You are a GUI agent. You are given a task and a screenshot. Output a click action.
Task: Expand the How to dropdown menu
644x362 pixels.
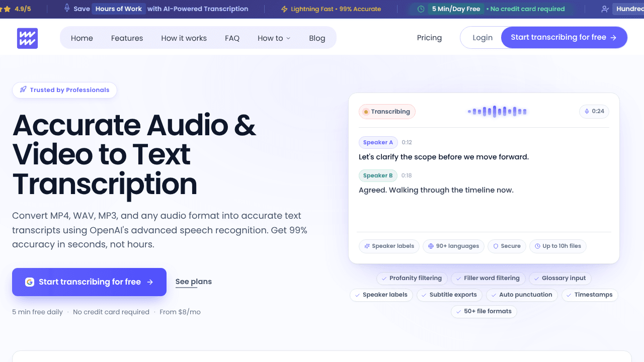pos(274,38)
